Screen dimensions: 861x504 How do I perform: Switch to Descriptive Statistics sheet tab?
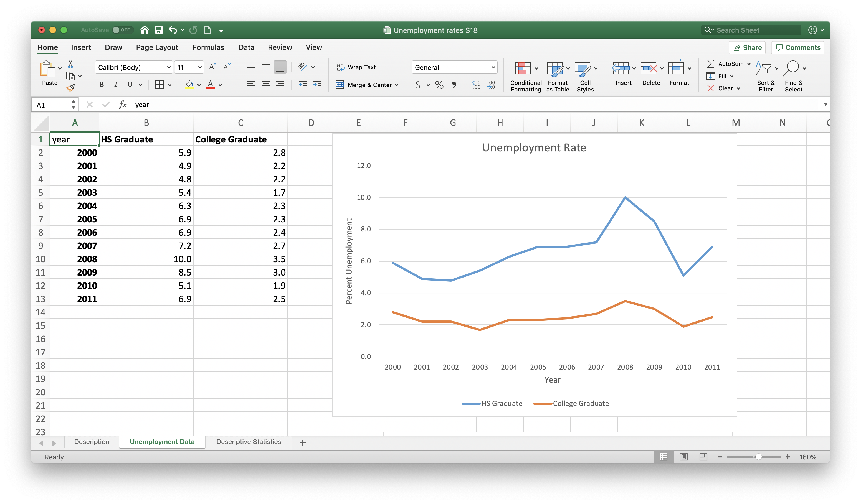pos(248,442)
